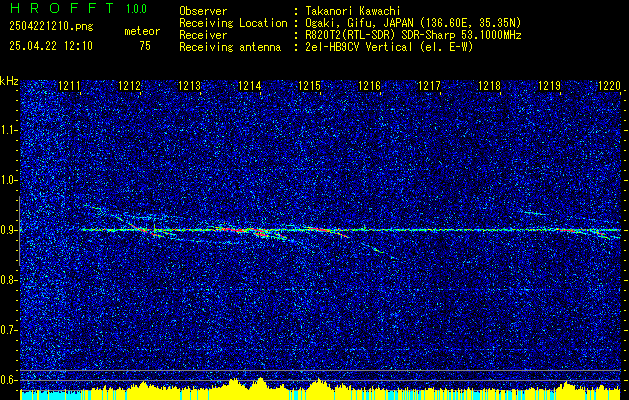629x400 pixels.
Task: Click the 1211 time marker
Action: (x=70, y=86)
